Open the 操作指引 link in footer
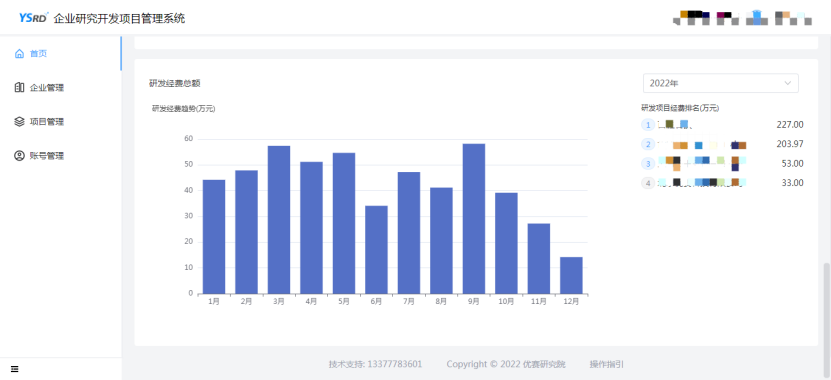 [607, 364]
